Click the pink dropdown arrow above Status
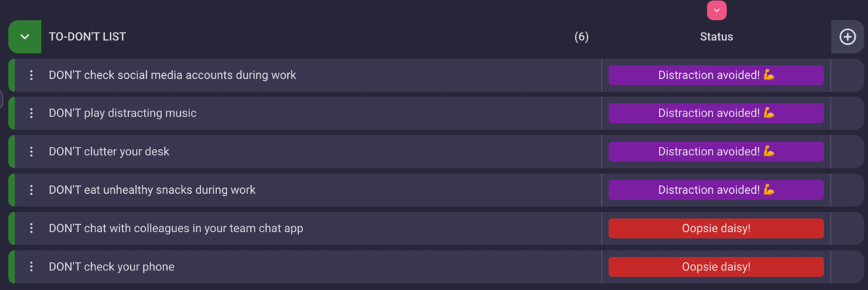 coord(716,10)
